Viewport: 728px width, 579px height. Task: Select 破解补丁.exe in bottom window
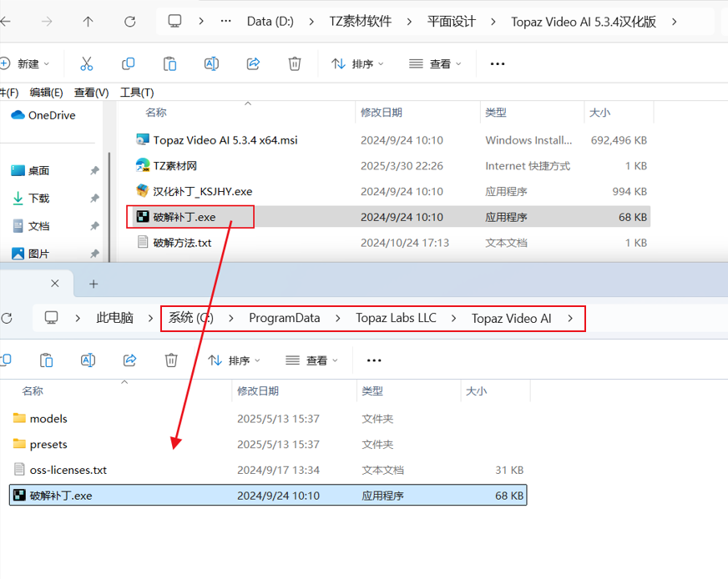(x=268, y=496)
